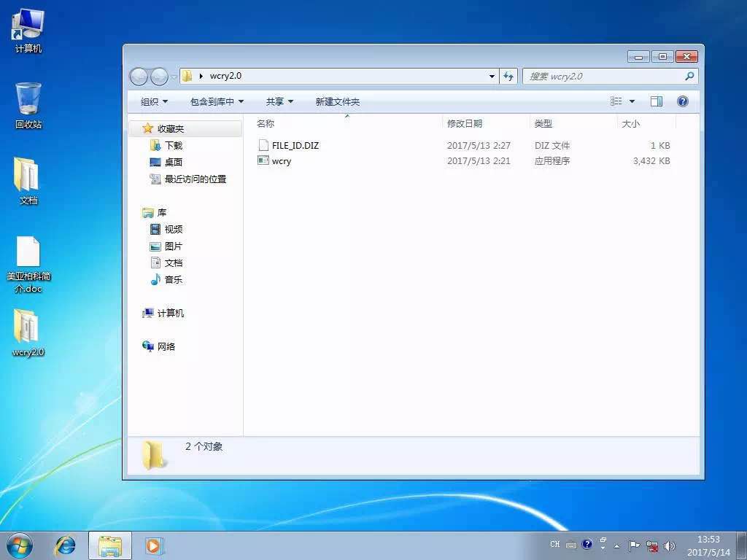Expand the address bar history dropdown
This screenshot has height=560, width=747.
[x=492, y=76]
